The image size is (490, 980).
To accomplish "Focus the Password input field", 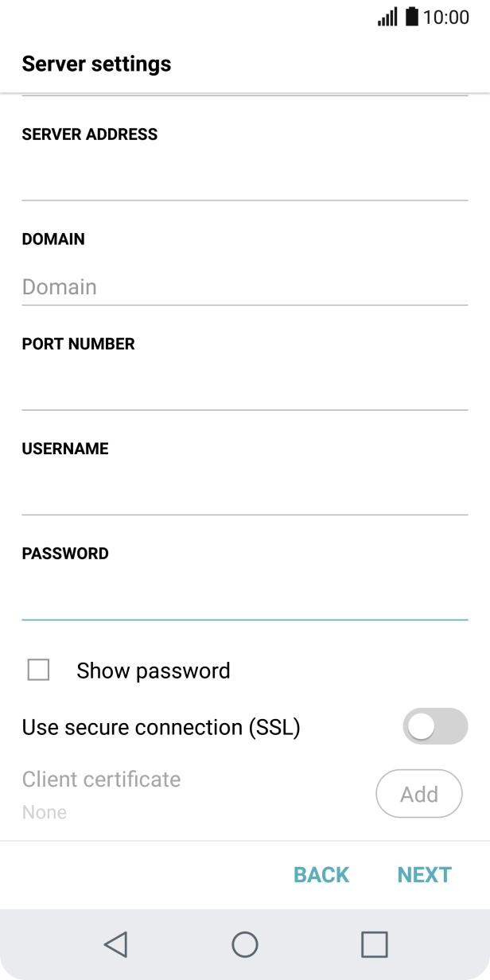I will (x=244, y=600).
